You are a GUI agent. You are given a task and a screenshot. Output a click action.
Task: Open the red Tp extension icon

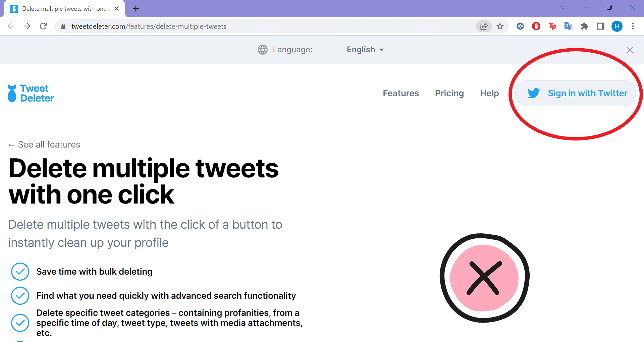[x=552, y=26]
